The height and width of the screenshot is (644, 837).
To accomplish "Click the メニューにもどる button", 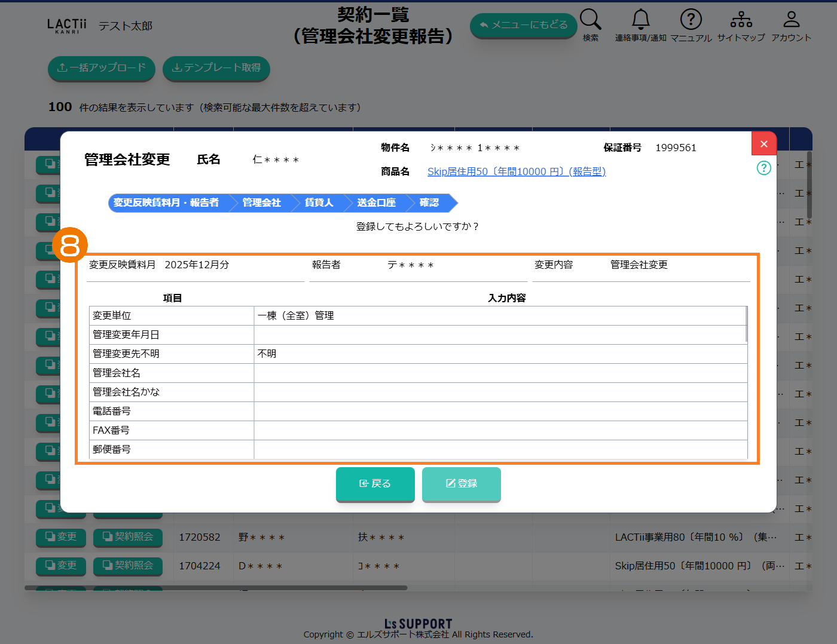I will coord(523,25).
